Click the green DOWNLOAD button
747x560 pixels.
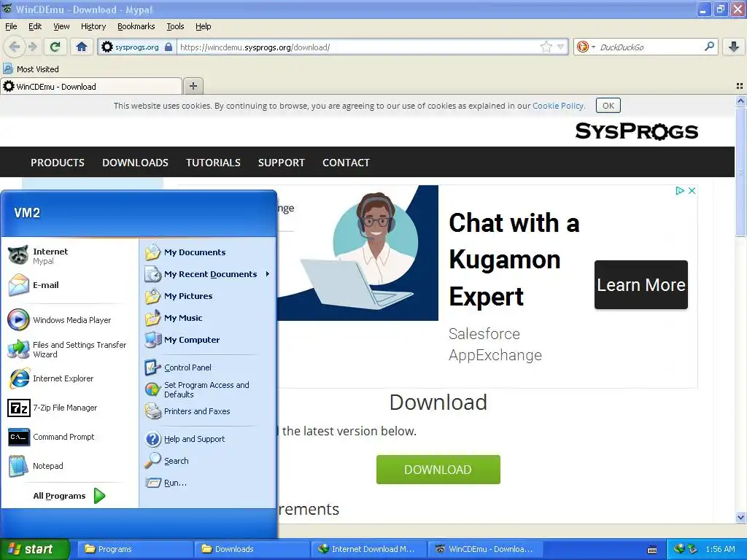coord(438,470)
